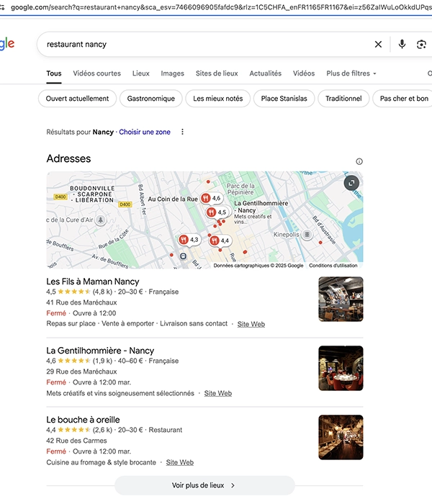Image resolution: width=432 pixels, height=504 pixels.
Task: Toggle the Pas cher et bon filter chip
Action: (404, 99)
